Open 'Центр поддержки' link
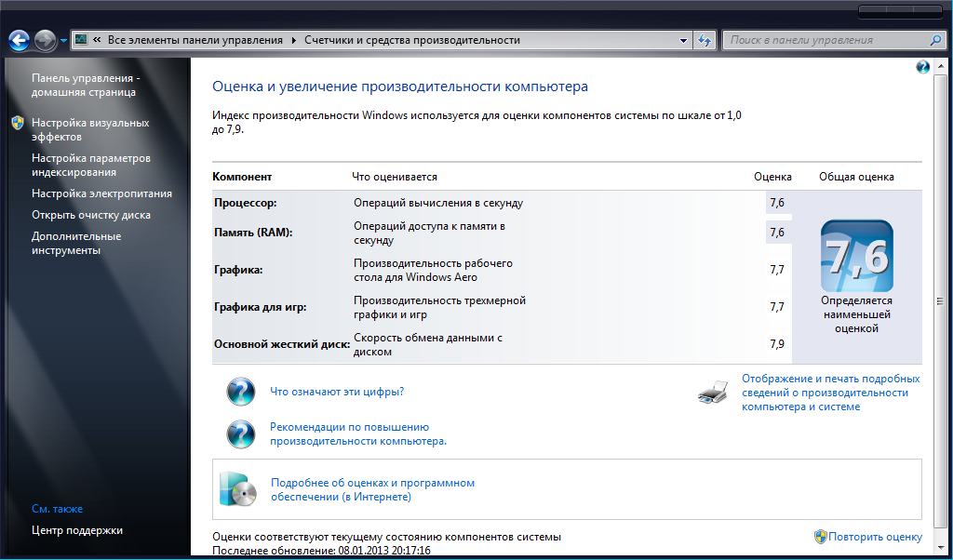 77,530
